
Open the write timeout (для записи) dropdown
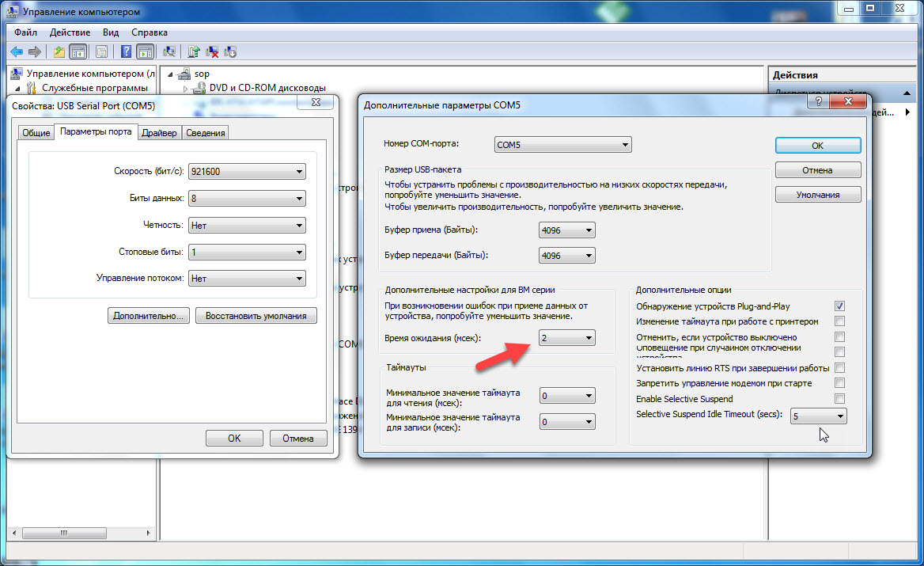point(567,422)
